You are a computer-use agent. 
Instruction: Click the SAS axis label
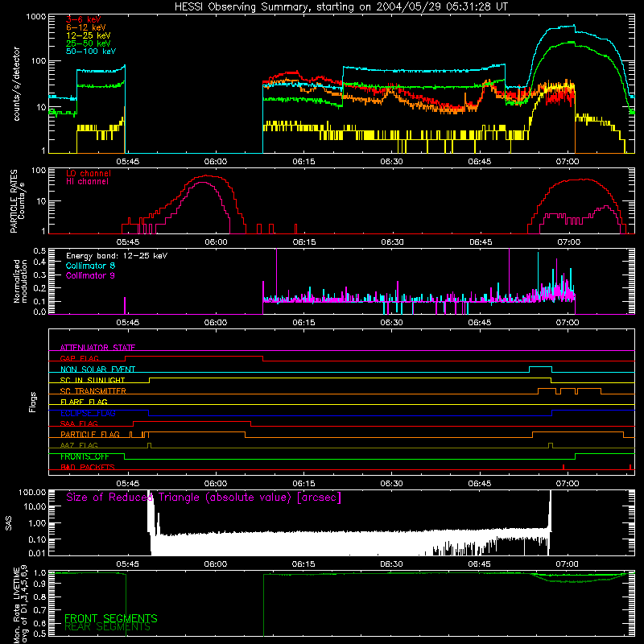(9, 522)
